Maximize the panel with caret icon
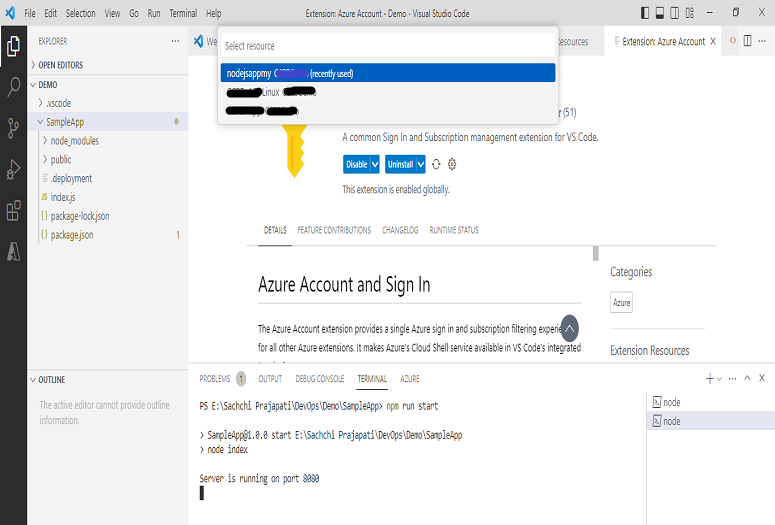Viewport: 775px width, 525px height. 747,378
